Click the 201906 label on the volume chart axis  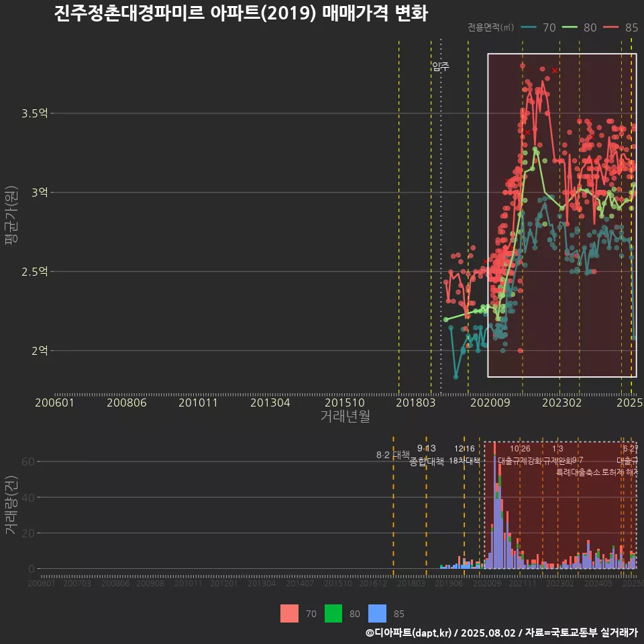click(x=449, y=583)
